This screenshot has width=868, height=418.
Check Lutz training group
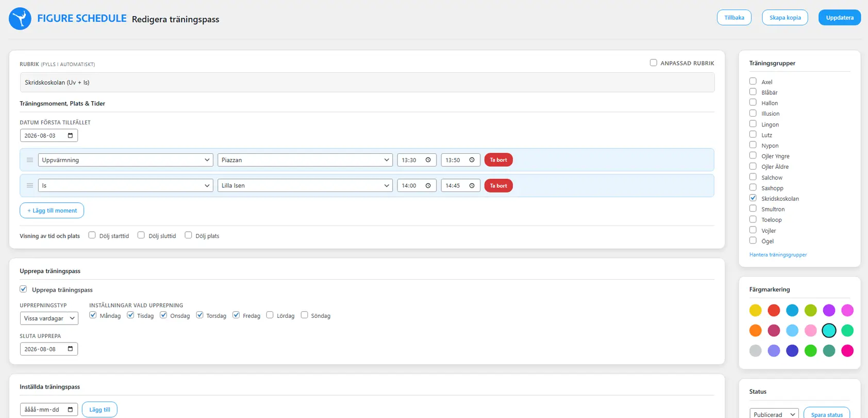click(753, 134)
